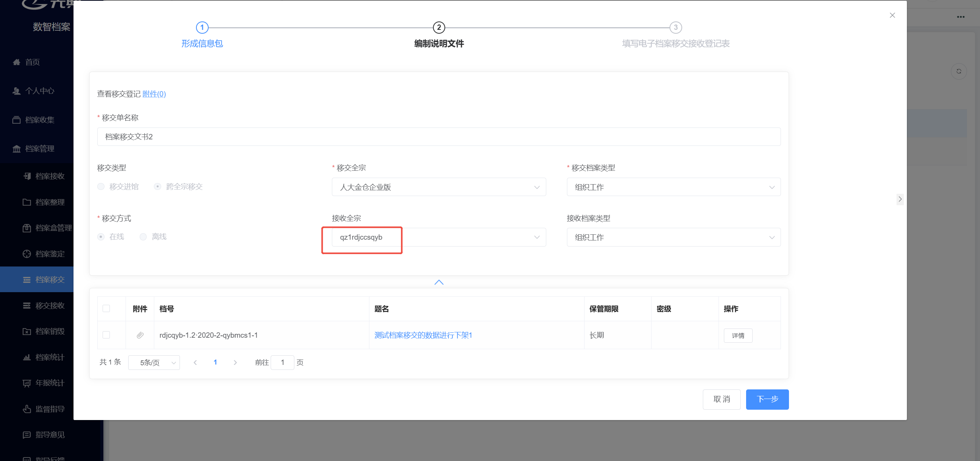
Task: Open 附件(0) link
Action: (154, 94)
